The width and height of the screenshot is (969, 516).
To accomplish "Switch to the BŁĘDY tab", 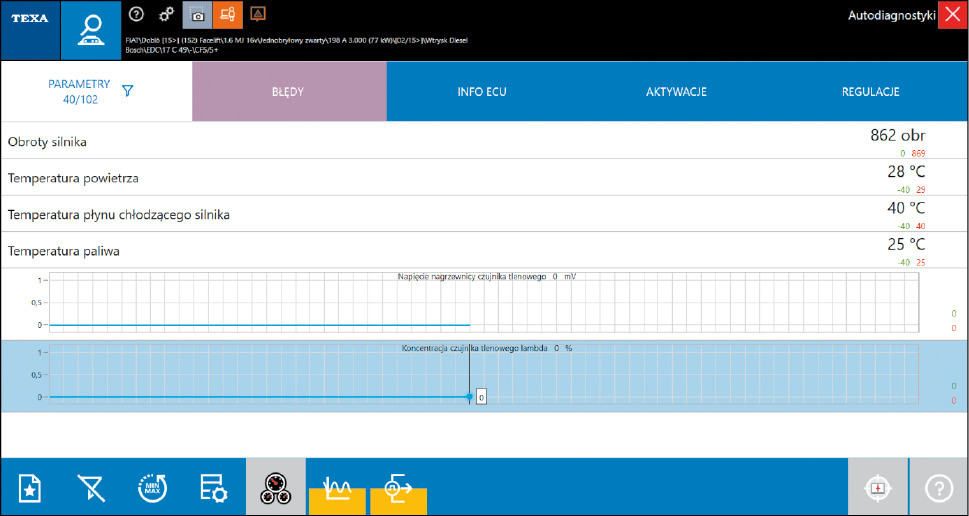I will point(288,92).
